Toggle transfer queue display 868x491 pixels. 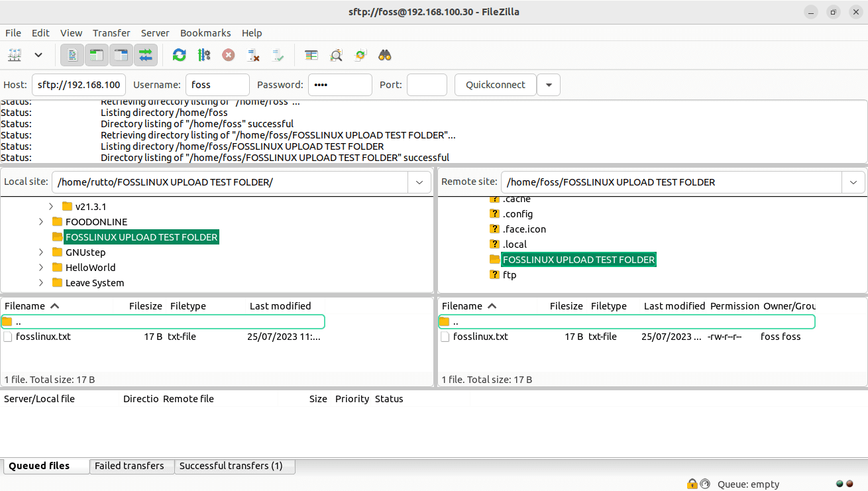[146, 55]
